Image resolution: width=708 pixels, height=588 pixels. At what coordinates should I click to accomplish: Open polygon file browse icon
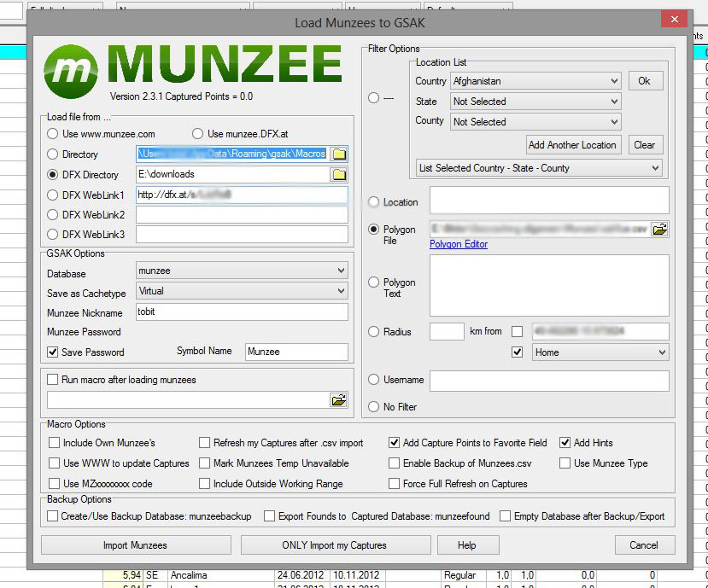pos(659,230)
